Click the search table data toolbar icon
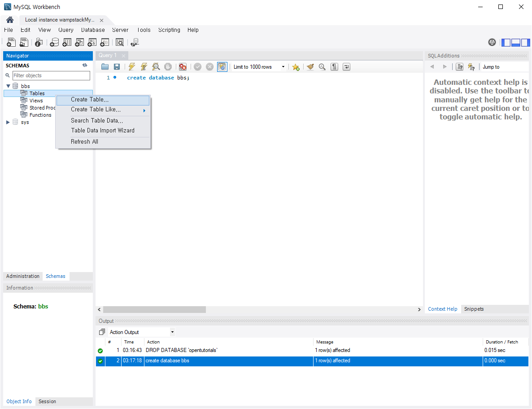This screenshot has height=409, width=532. click(x=120, y=42)
